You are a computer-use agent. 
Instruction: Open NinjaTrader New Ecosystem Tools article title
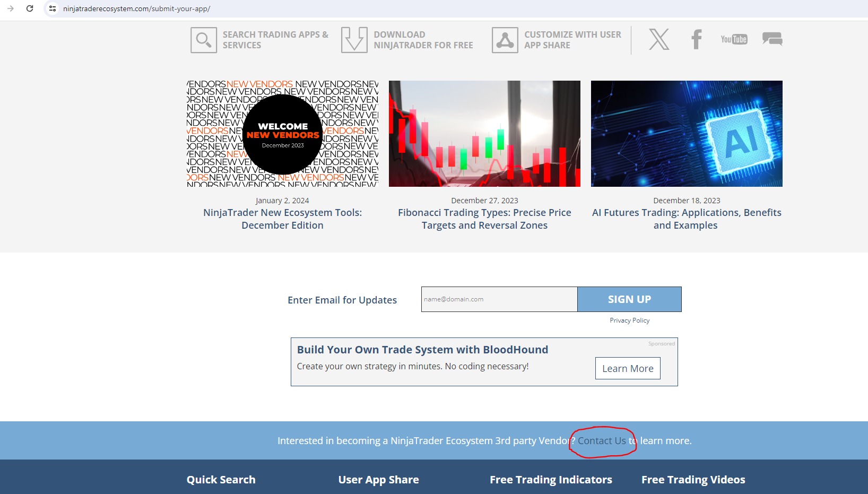point(283,219)
